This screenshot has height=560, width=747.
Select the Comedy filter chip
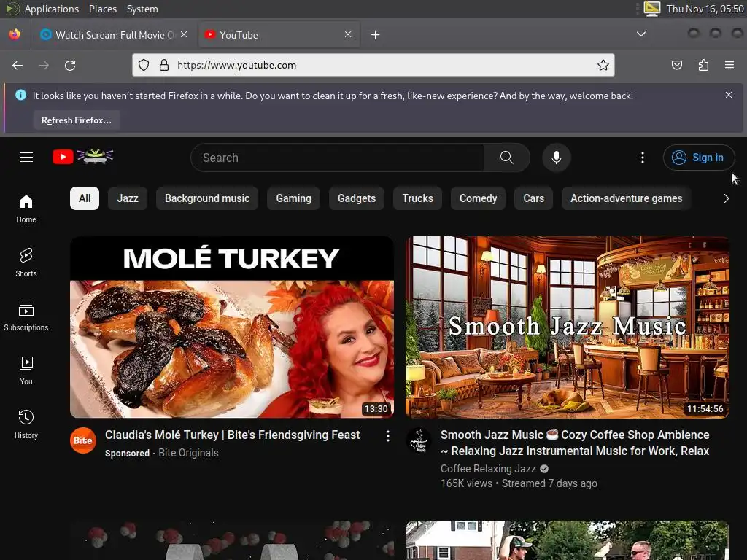(x=479, y=198)
